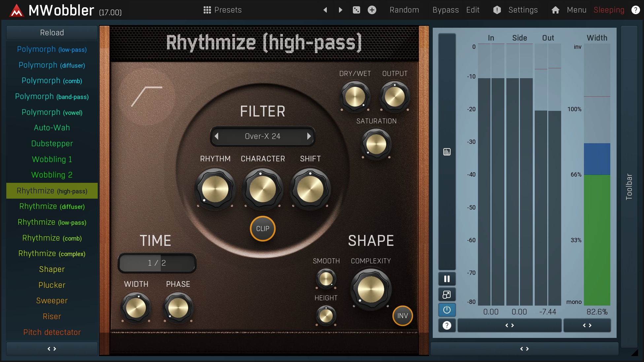Click the TIME 1/2 value field
The width and height of the screenshot is (644, 362).
click(157, 263)
